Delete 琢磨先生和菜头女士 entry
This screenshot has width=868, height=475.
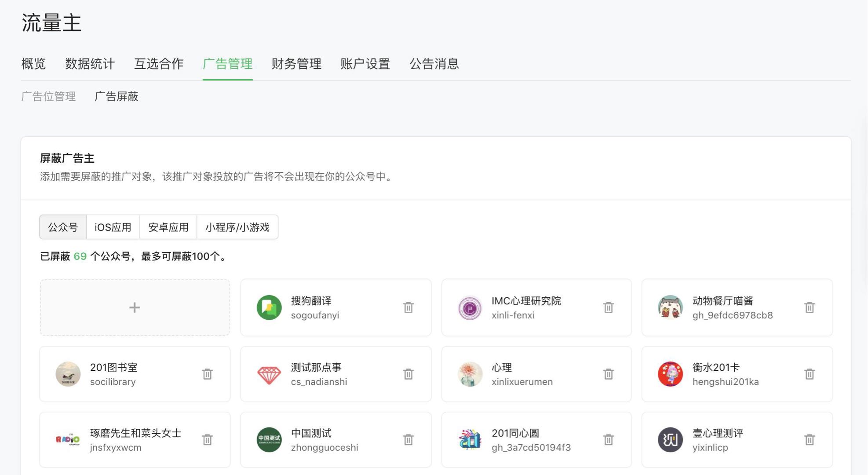point(208,440)
